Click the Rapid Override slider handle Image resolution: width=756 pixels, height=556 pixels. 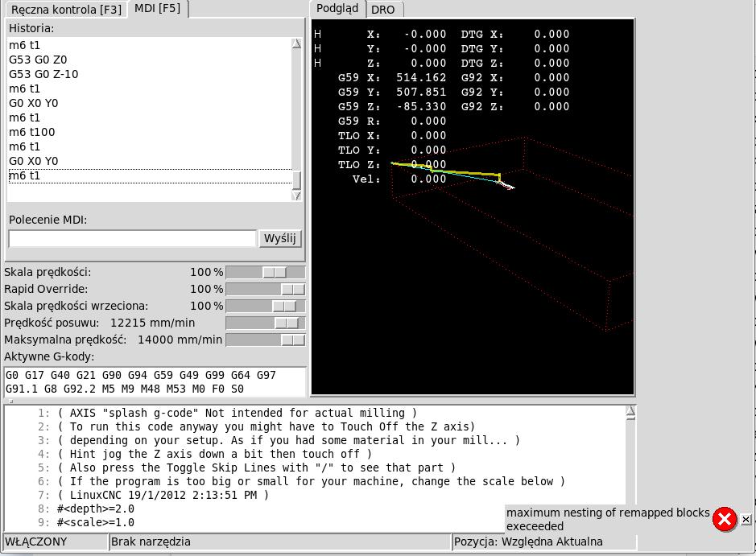293,290
